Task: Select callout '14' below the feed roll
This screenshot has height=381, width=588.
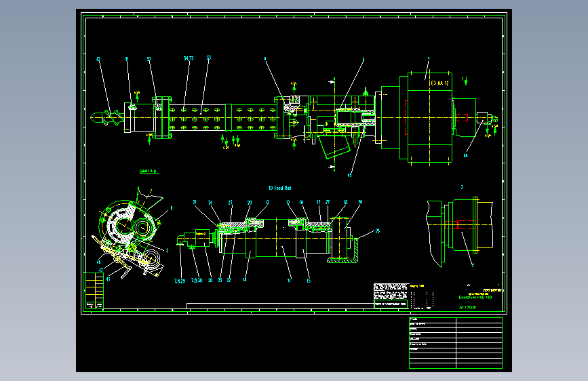Action: pyautogui.click(x=245, y=280)
